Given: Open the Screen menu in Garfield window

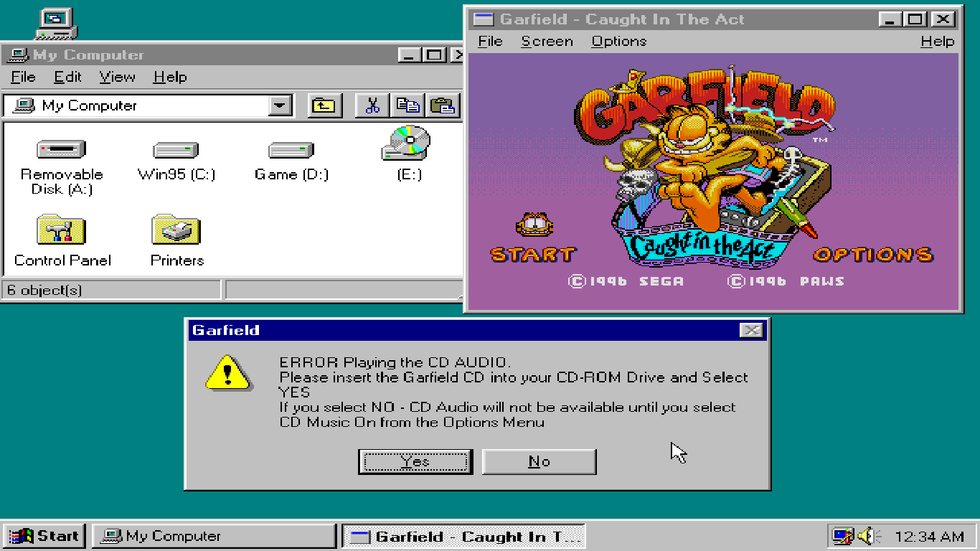Looking at the screenshot, I should point(547,41).
